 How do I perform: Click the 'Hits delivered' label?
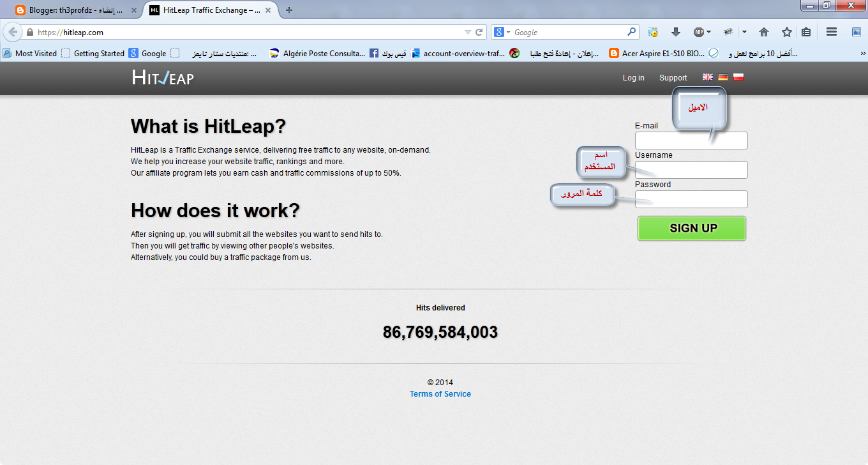coord(440,308)
